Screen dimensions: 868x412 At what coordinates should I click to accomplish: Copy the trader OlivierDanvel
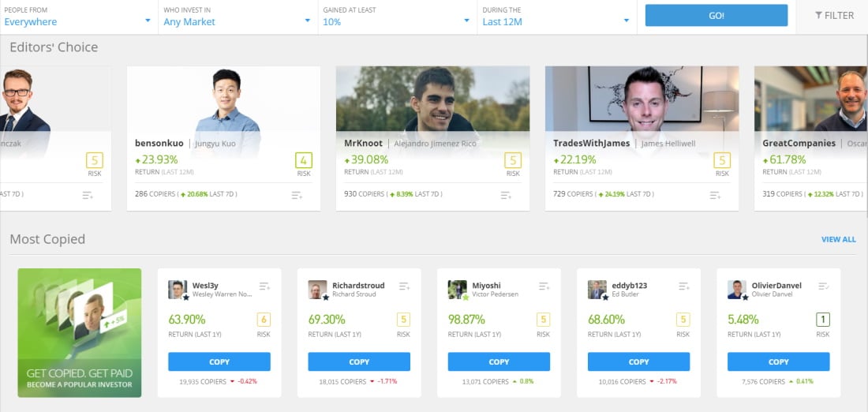(778, 361)
